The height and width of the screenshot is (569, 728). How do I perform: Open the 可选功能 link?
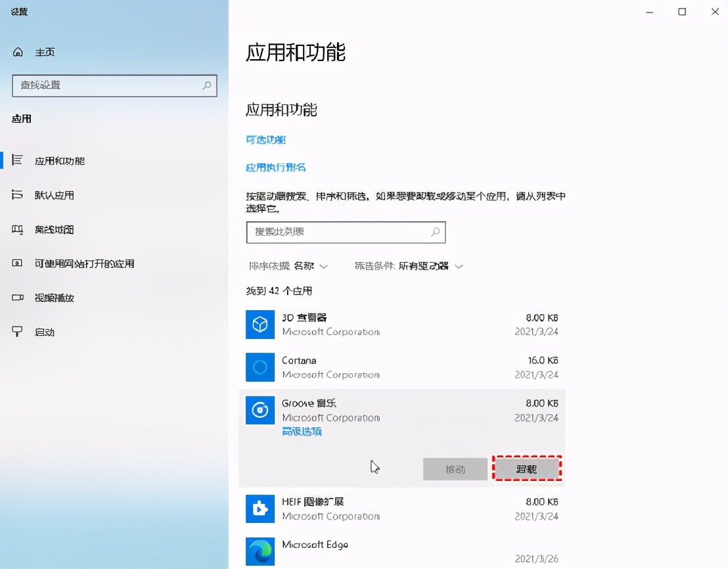265,140
